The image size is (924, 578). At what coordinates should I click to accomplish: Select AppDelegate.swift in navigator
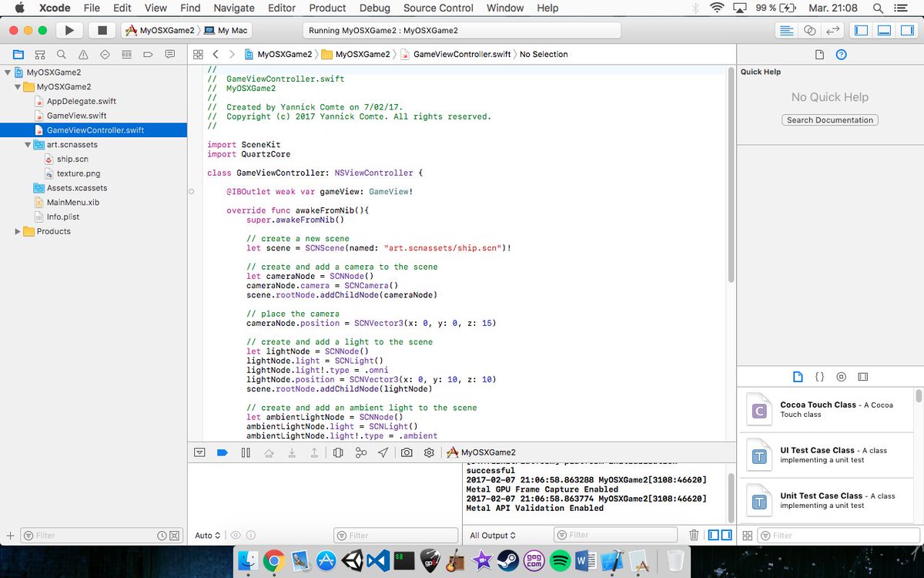tap(82, 101)
